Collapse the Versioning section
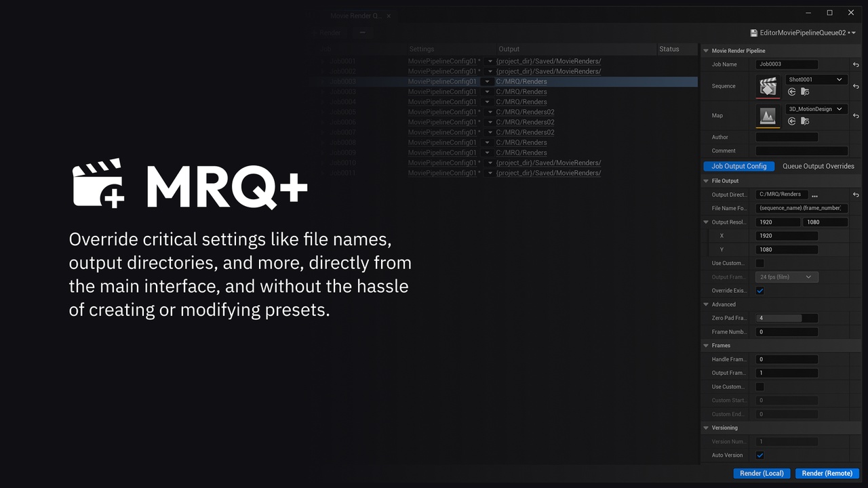Viewport: 868px width, 488px height. point(705,428)
